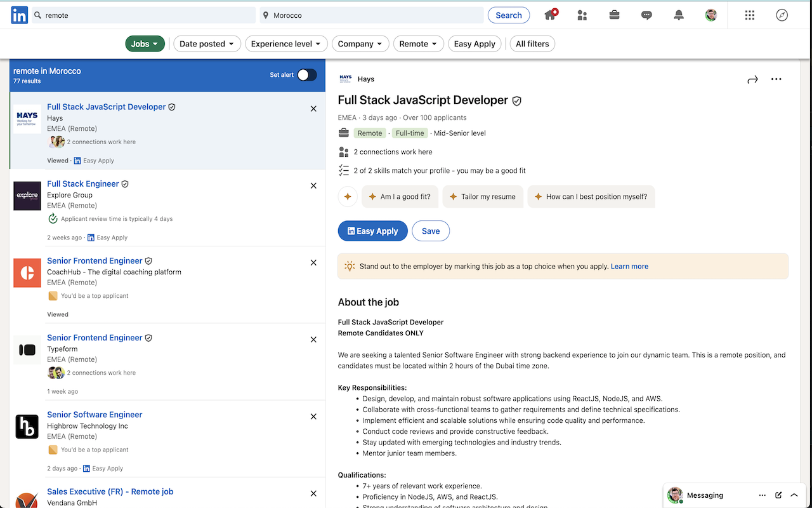This screenshot has height=508, width=812.
Task: Click 'Tailor my resume' suggestion
Action: [x=483, y=197]
